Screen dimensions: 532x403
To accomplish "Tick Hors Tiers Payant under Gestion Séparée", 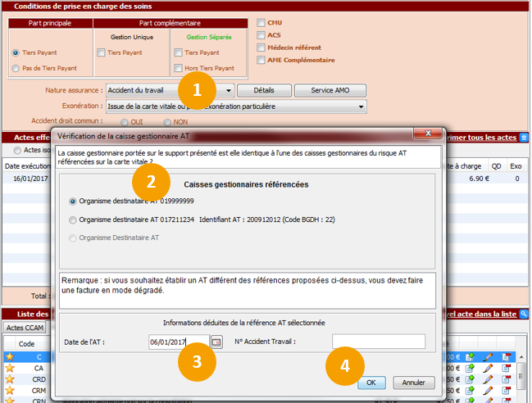I will [179, 68].
